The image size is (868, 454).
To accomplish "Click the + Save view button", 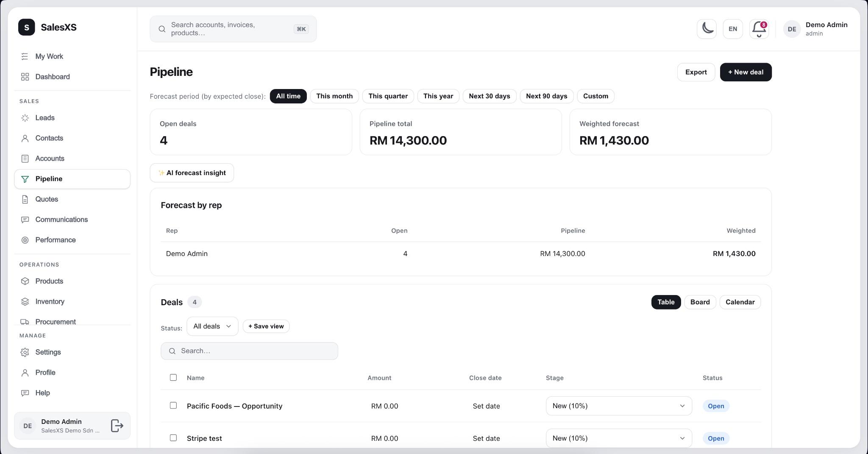I will pos(266,326).
